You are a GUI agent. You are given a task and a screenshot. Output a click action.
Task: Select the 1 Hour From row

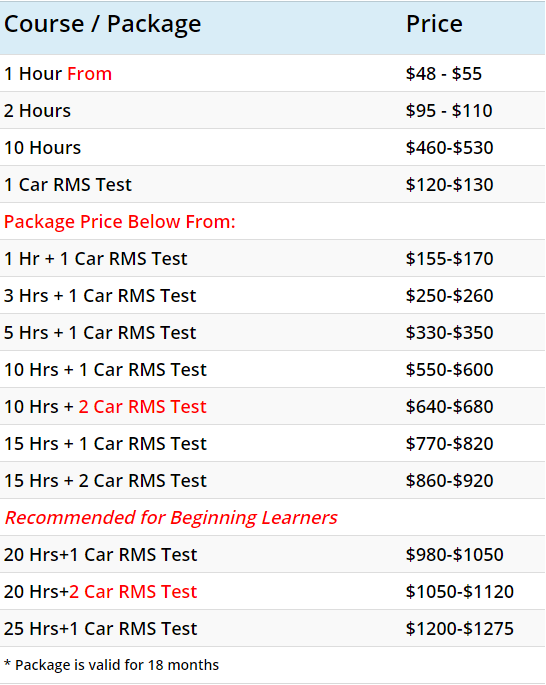pos(273,73)
